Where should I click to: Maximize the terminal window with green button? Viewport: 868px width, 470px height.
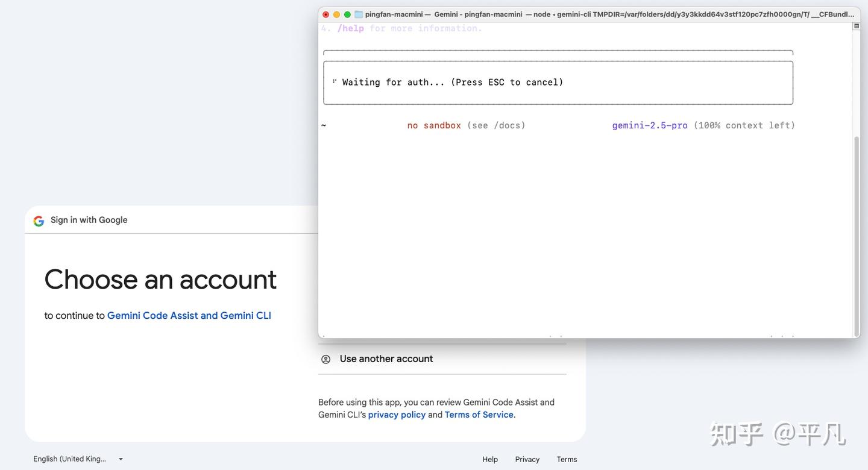click(x=347, y=14)
